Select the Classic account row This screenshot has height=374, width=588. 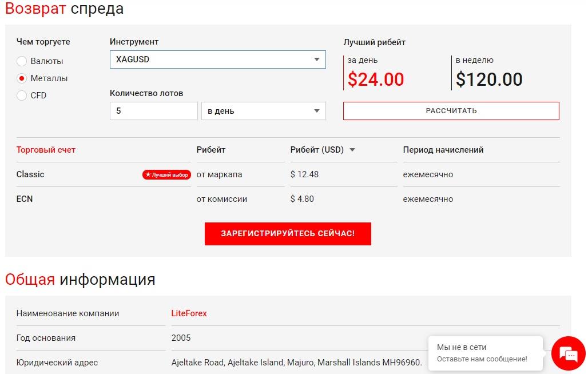pyautogui.click(x=288, y=174)
